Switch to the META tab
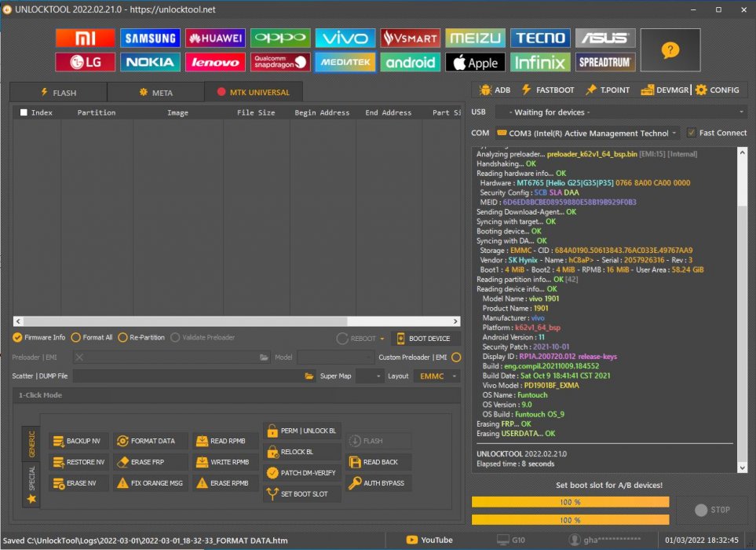 tap(155, 92)
